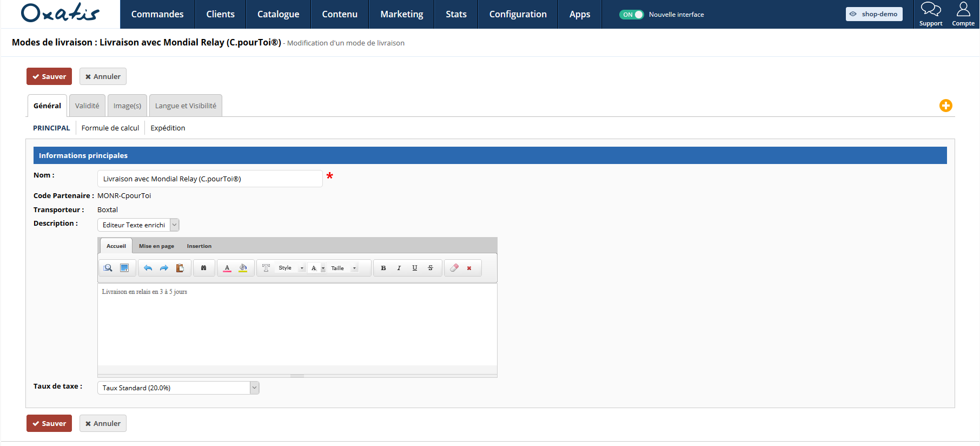
Task: Click the undo arrow in the editor toolbar
Action: tap(148, 268)
